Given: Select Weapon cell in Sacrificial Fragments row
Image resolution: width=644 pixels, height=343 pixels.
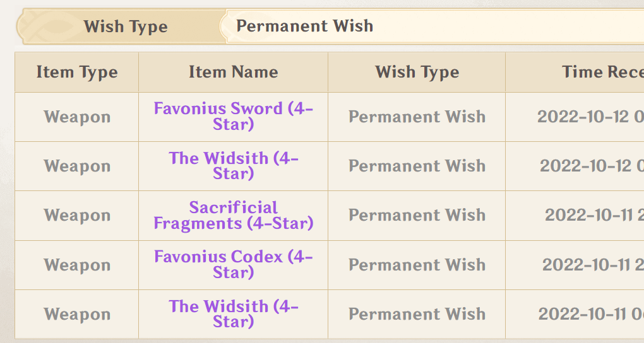Looking at the screenshot, I should pyautogui.click(x=77, y=216).
